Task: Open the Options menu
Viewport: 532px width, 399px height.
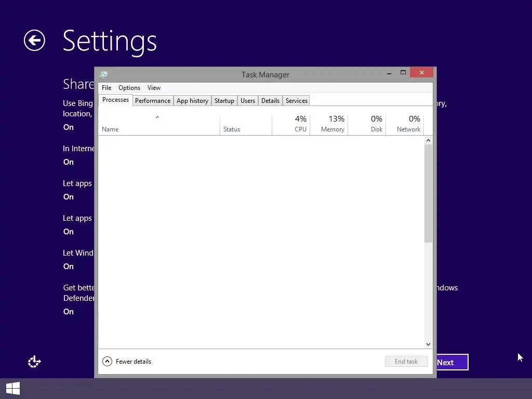Action: point(129,87)
